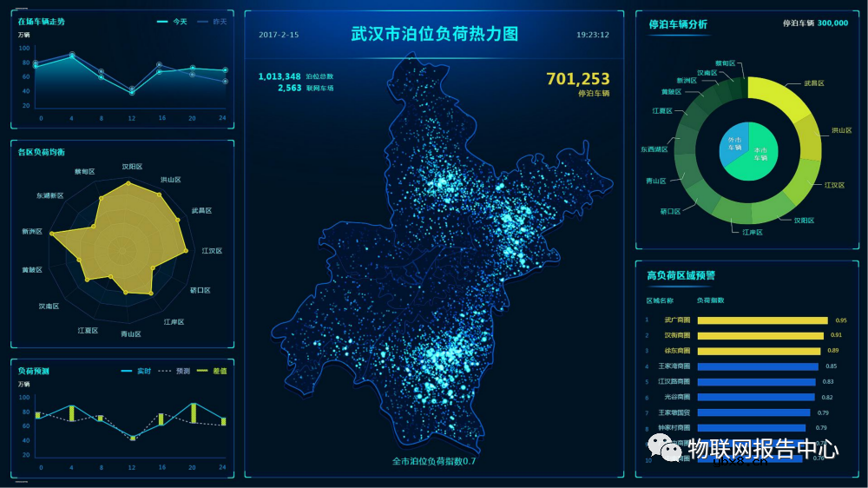
Task: Click the 1,013,348 total berths number
Action: coord(279,76)
